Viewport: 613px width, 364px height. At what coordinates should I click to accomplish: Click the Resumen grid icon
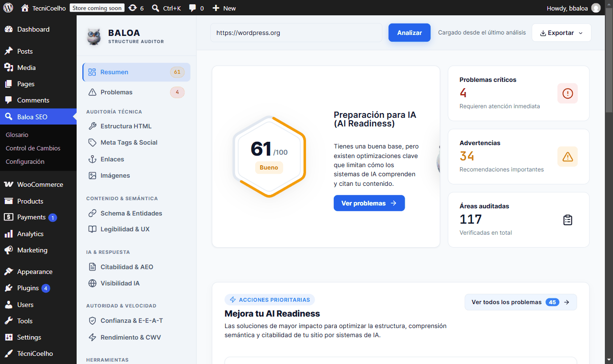(92, 72)
